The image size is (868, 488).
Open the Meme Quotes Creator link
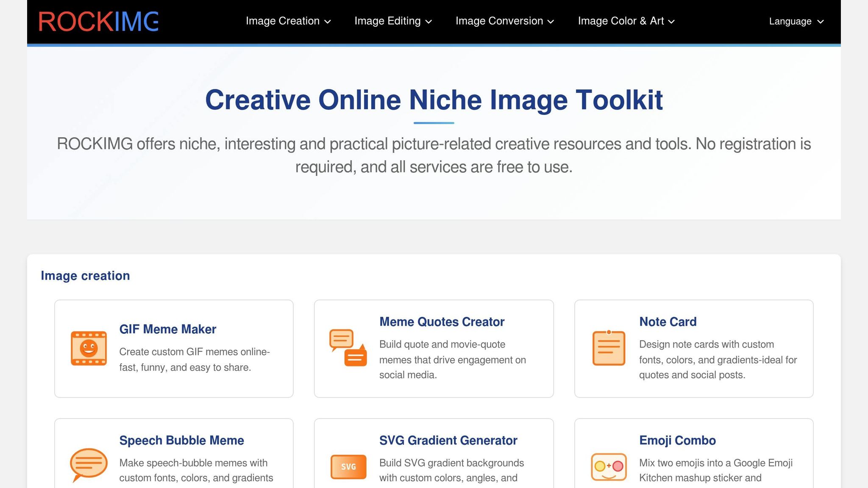click(442, 322)
